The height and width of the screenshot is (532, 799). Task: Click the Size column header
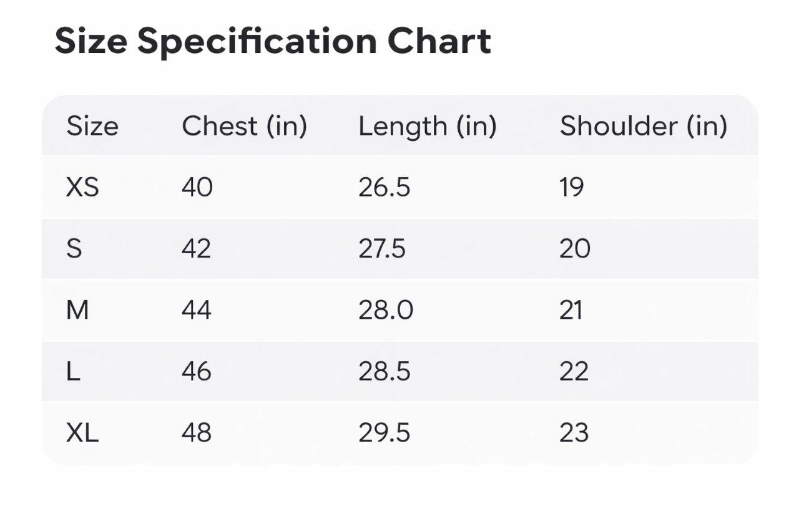(x=92, y=126)
